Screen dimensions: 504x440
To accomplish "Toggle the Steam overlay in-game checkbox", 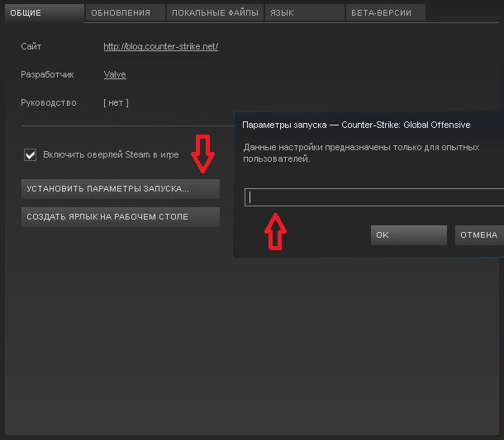I will coord(31,155).
